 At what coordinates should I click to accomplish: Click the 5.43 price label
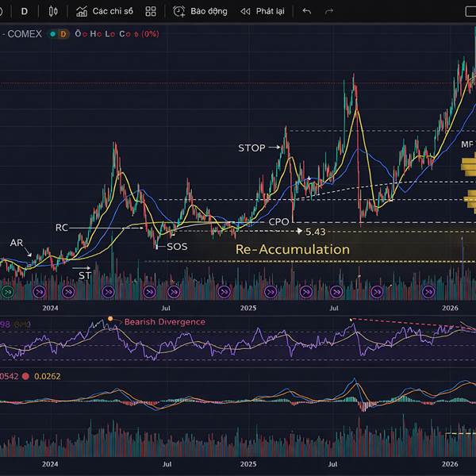coord(316,232)
